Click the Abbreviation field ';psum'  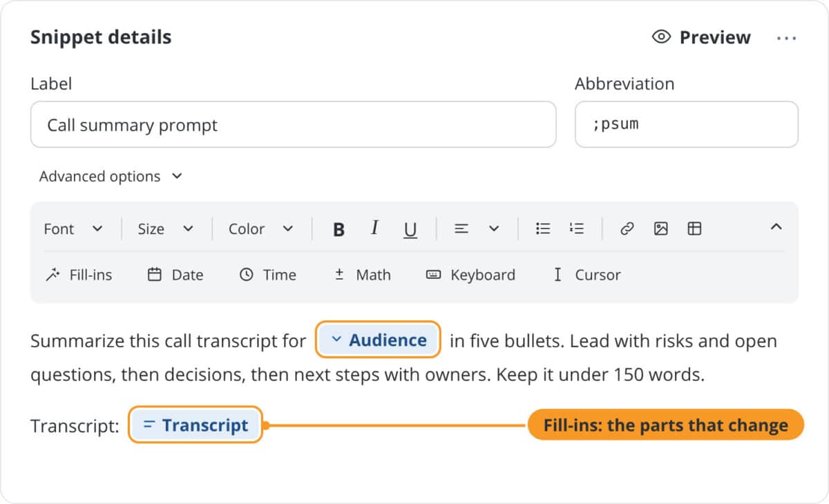tap(686, 125)
